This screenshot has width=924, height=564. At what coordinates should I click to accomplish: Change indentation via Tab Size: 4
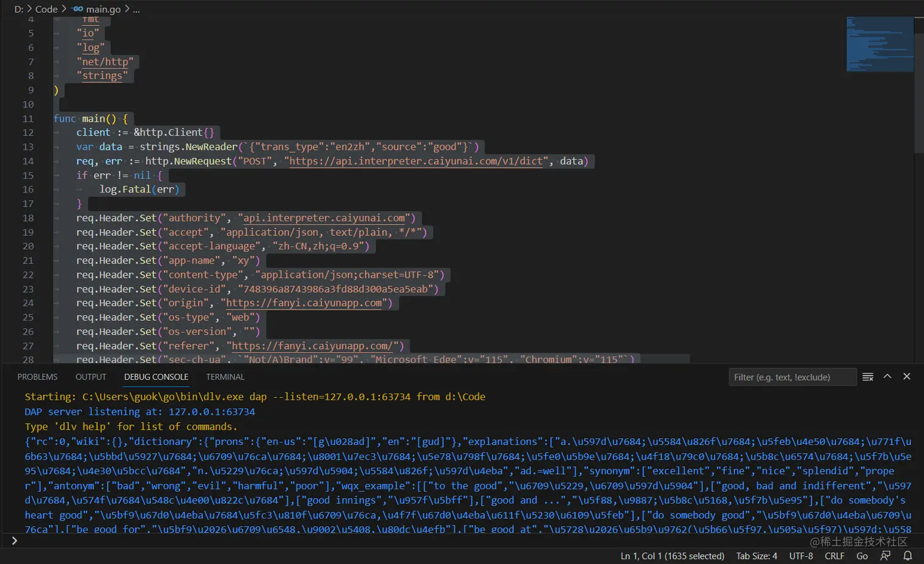[757, 556]
